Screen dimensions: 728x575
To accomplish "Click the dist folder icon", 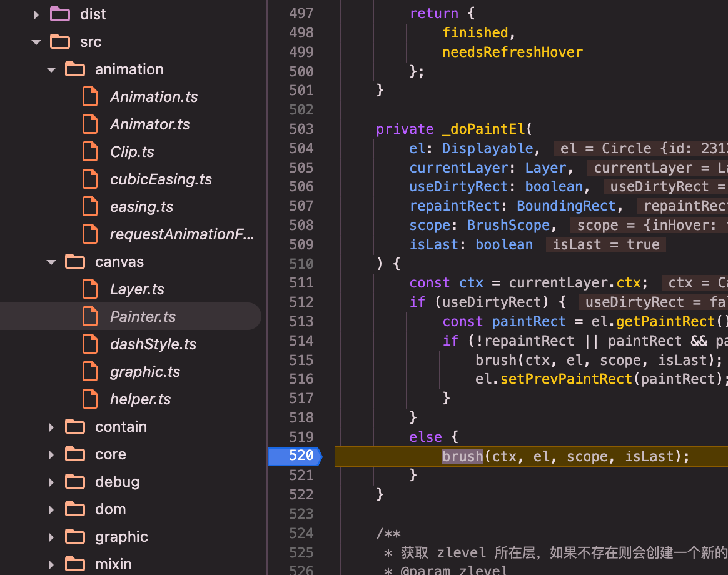I will coord(60,14).
